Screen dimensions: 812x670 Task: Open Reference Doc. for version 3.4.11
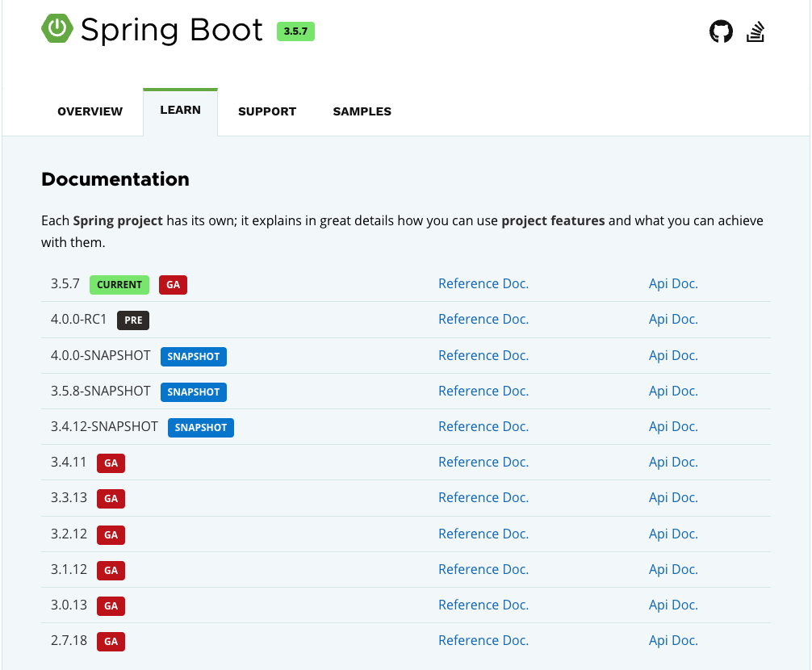pos(483,462)
